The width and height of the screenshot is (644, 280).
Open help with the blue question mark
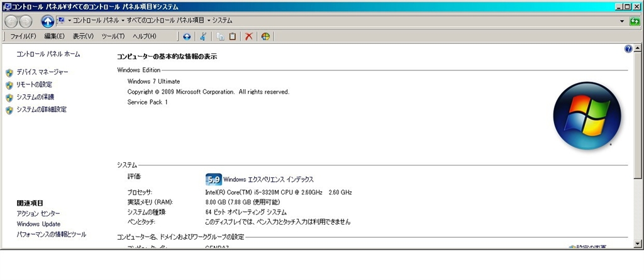click(x=628, y=49)
